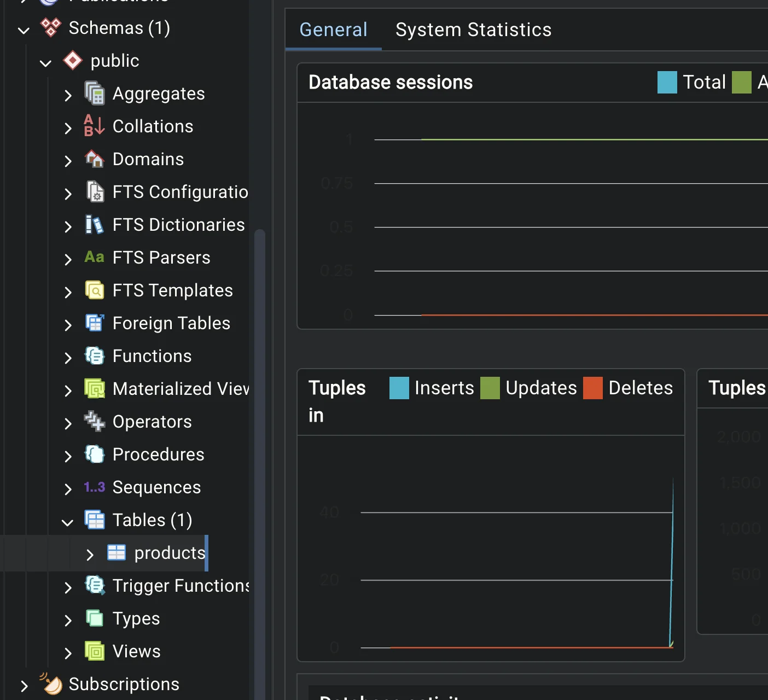Click the FTS Templates icon
The width and height of the screenshot is (768, 700).
[95, 290]
